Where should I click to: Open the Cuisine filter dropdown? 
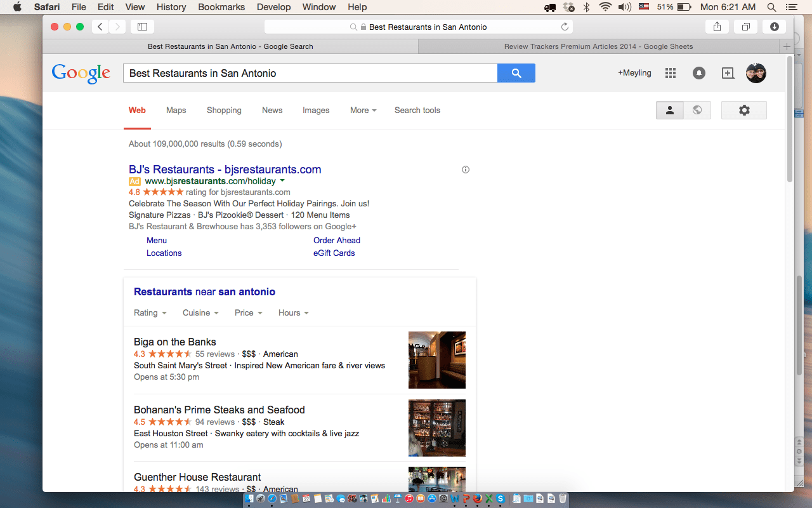[200, 312]
